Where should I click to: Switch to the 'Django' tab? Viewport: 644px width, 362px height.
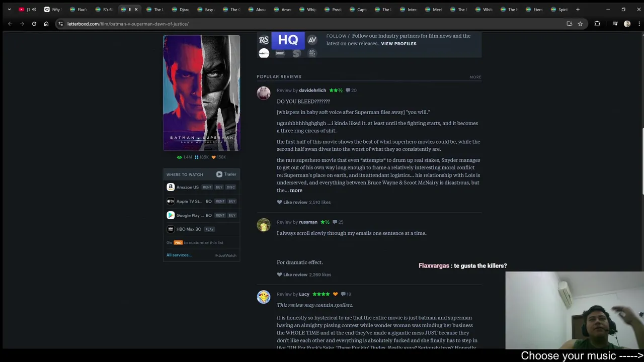181,10
